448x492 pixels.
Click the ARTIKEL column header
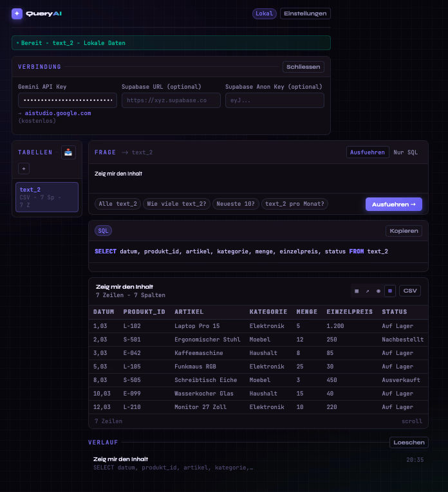click(x=189, y=312)
